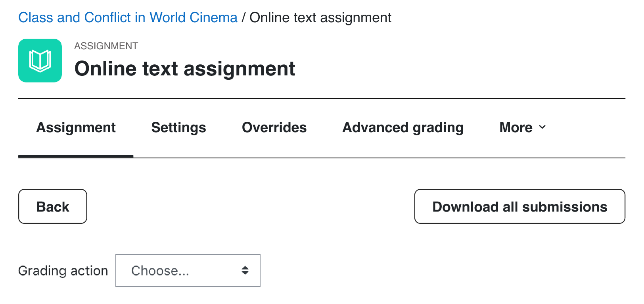The image size is (644, 304).
Task: Go to the Advanced grading tab
Action: (x=403, y=127)
